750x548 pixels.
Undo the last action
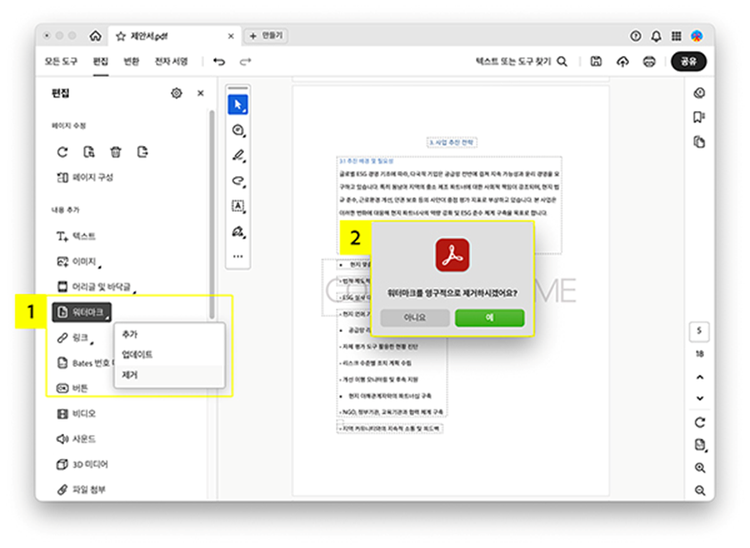coord(219,62)
